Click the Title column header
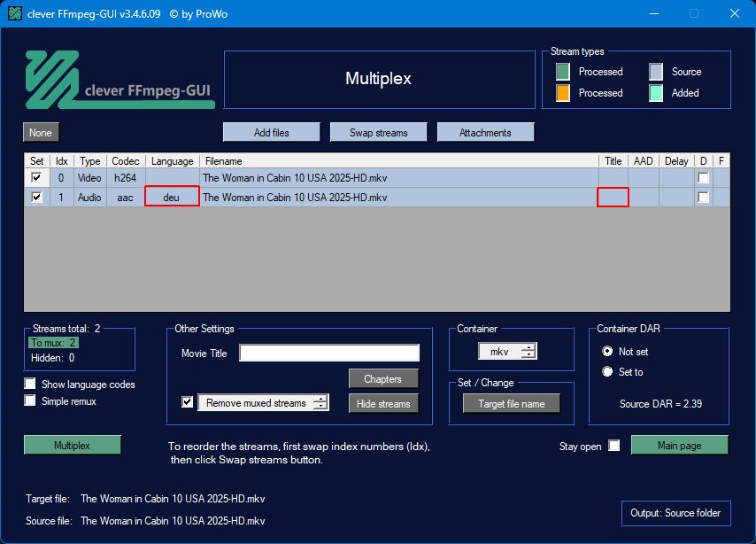 (x=613, y=160)
